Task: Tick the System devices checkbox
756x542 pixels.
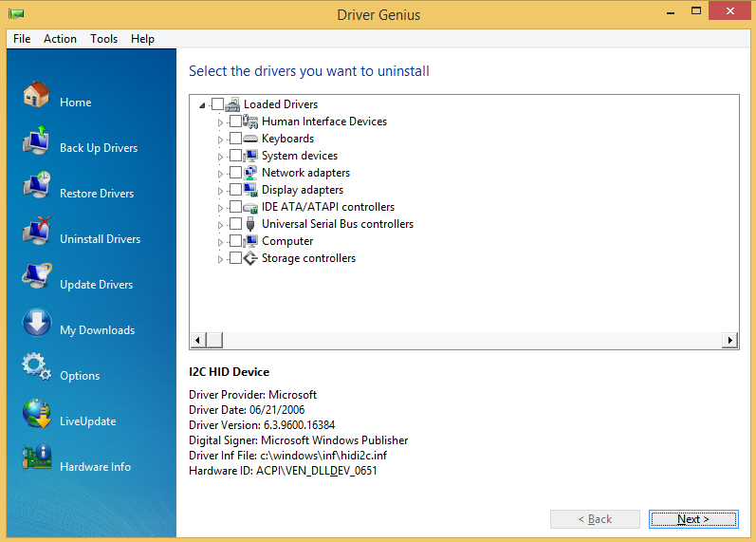Action: [x=235, y=156]
